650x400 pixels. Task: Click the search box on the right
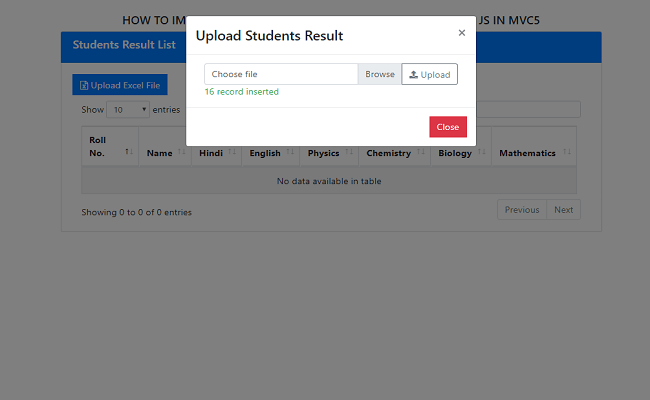point(528,109)
